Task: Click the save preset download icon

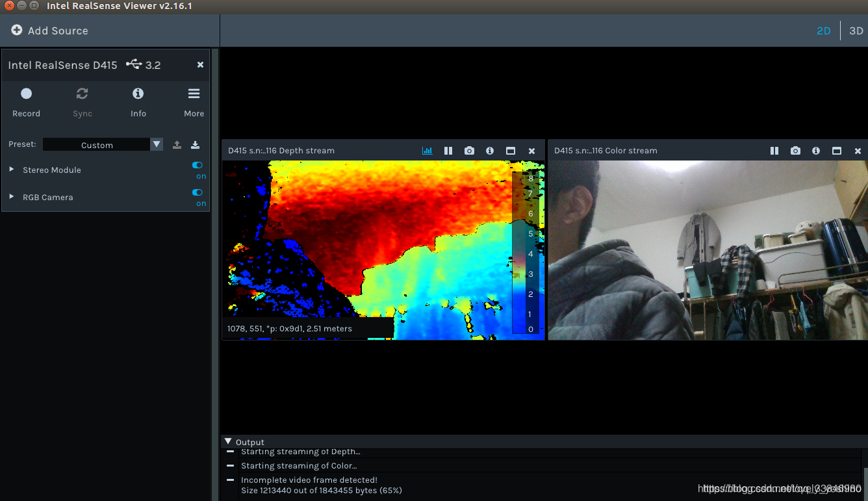Action: [x=195, y=145]
